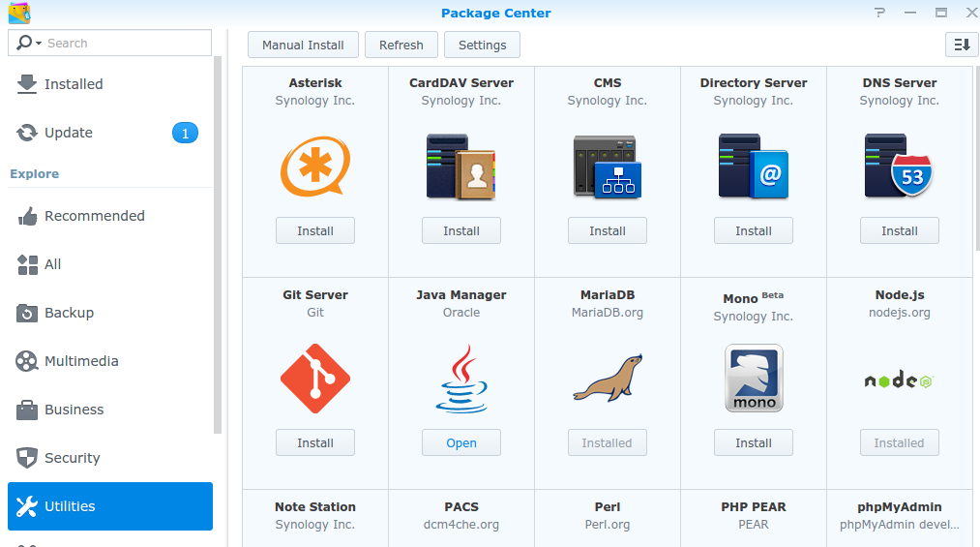Image resolution: width=980 pixels, height=547 pixels.
Task: Click the sidebar vertical scrollbar
Action: 218,244
